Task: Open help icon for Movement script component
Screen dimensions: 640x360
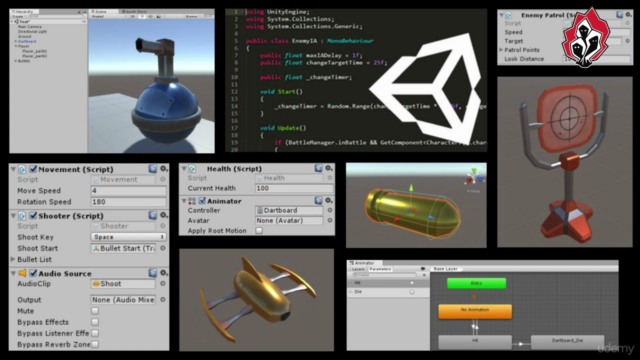Action: point(153,169)
